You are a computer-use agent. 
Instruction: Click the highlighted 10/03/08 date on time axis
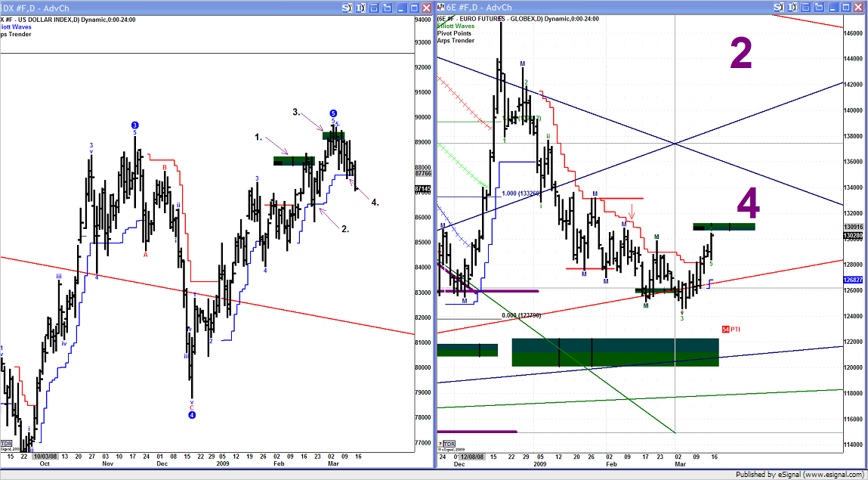pyautogui.click(x=44, y=457)
